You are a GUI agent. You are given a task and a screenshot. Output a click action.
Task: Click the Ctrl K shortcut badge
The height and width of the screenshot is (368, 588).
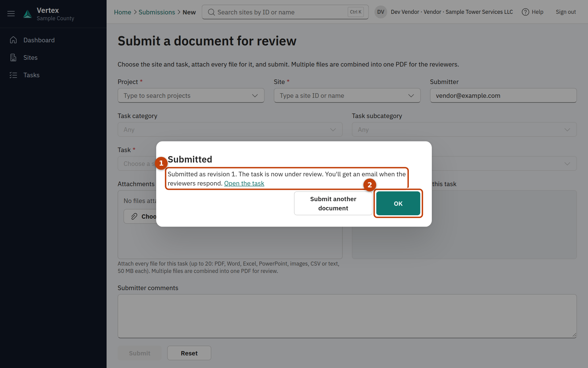pyautogui.click(x=356, y=12)
